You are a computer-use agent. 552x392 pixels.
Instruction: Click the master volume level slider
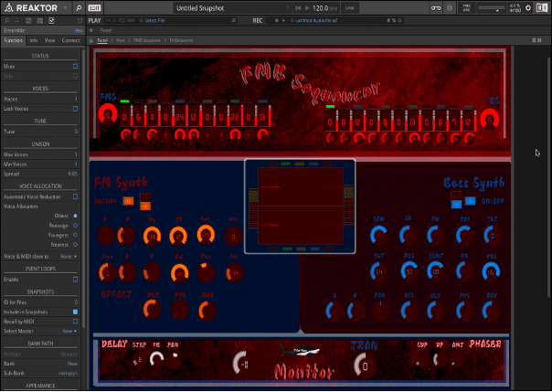[490, 8]
